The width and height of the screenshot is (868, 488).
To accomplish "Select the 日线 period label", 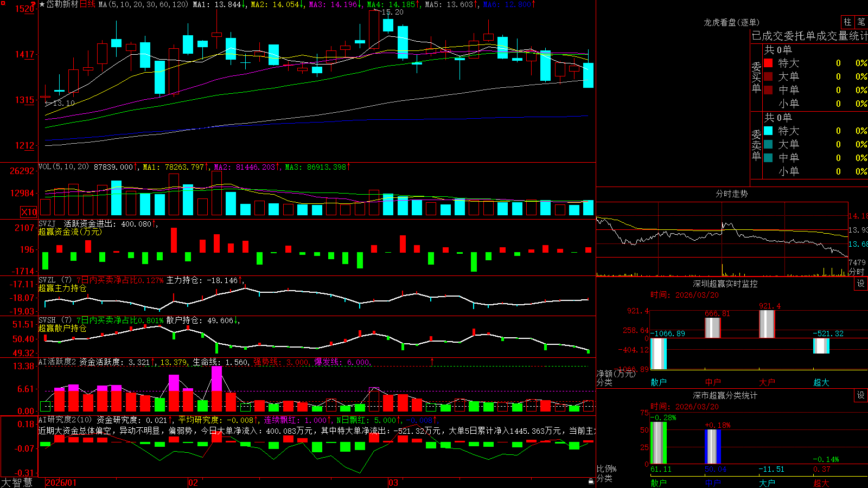I will 87,4.
